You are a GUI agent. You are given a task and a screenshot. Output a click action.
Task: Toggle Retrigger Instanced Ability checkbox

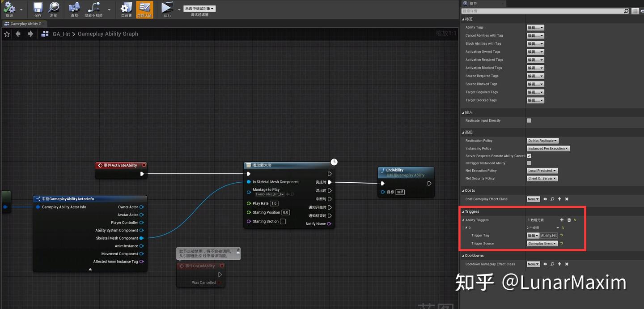529,163
